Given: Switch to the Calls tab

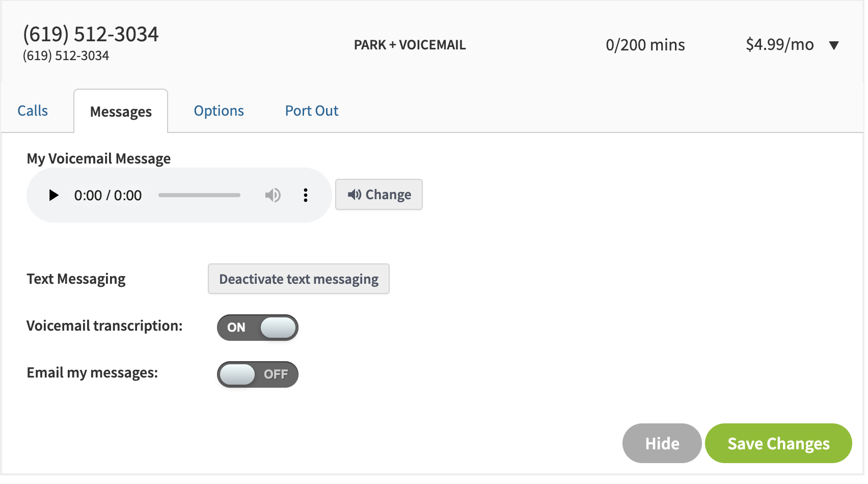Looking at the screenshot, I should pyautogui.click(x=33, y=111).
